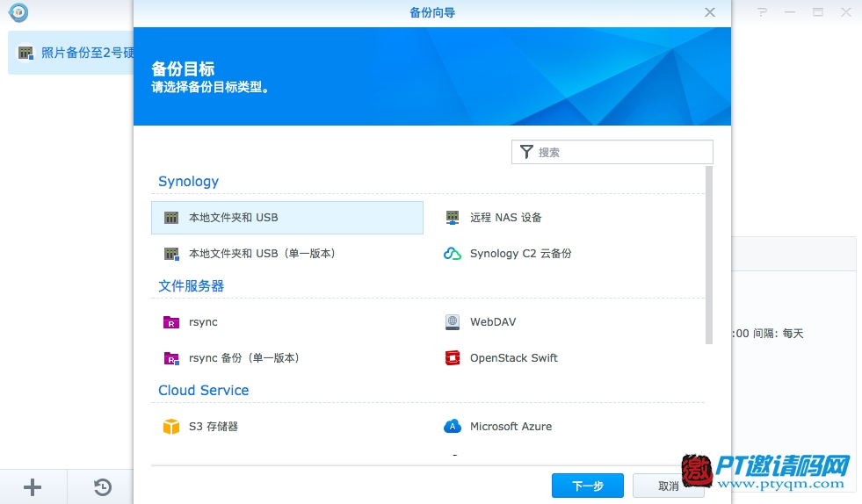Click the Hyper Backup app icon at top-left
Image resolution: width=862 pixels, height=504 pixels.
click(x=18, y=12)
